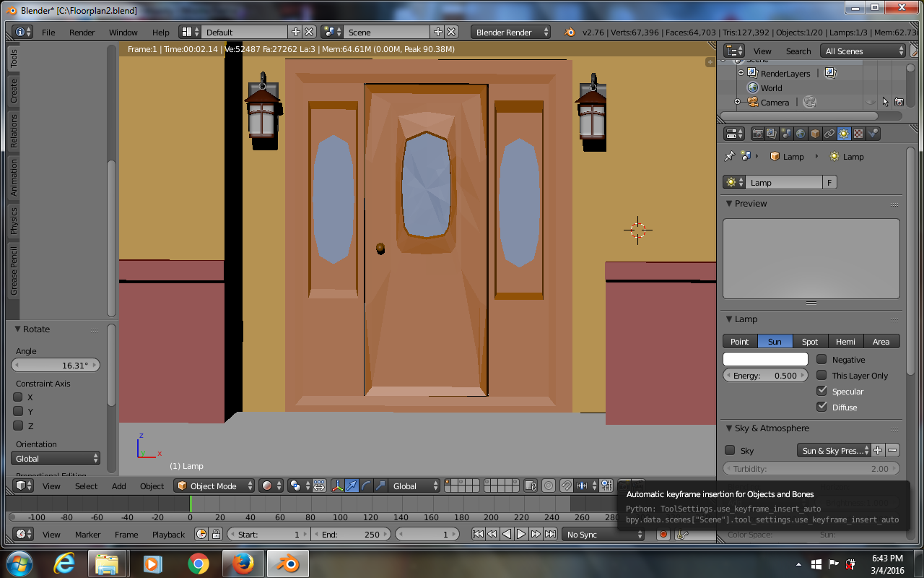Viewport: 924px width, 578px height.
Task: Pin the properties context with pushpin icon
Action: [730, 156]
